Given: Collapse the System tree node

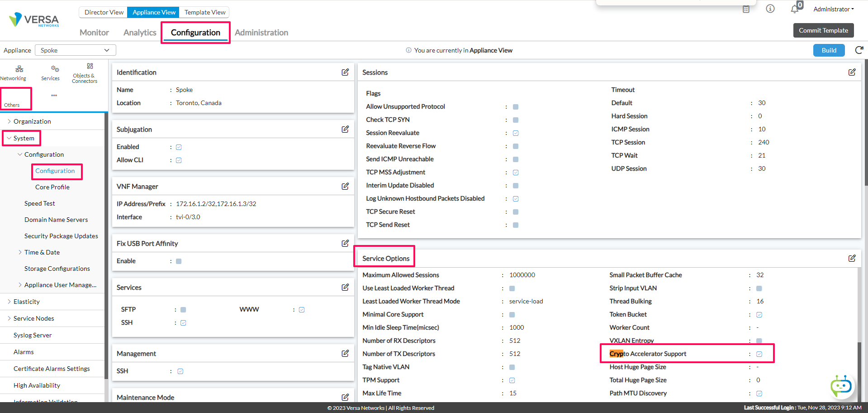Looking at the screenshot, I should point(9,138).
